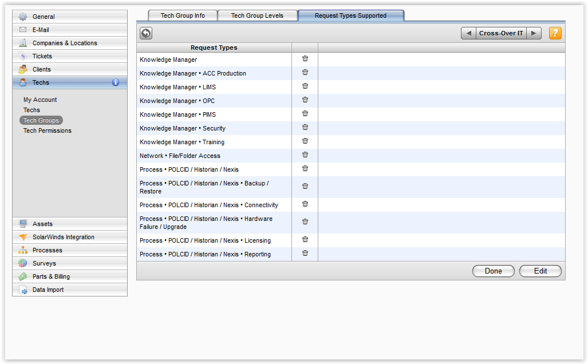The height and width of the screenshot is (364, 588).
Task: Open General settings section
Action: tap(70, 17)
